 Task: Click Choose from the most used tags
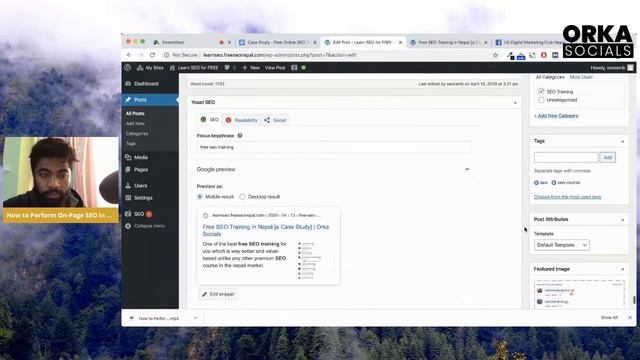tap(567, 197)
